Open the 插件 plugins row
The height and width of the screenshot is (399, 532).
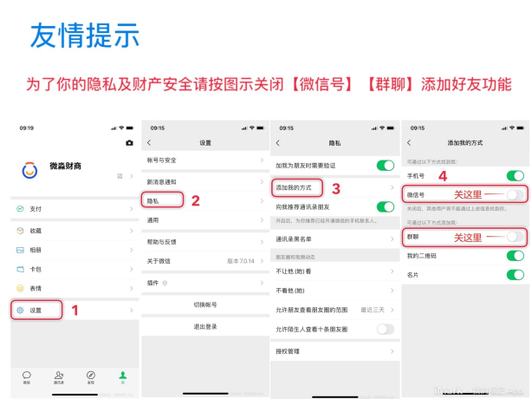coord(205,283)
